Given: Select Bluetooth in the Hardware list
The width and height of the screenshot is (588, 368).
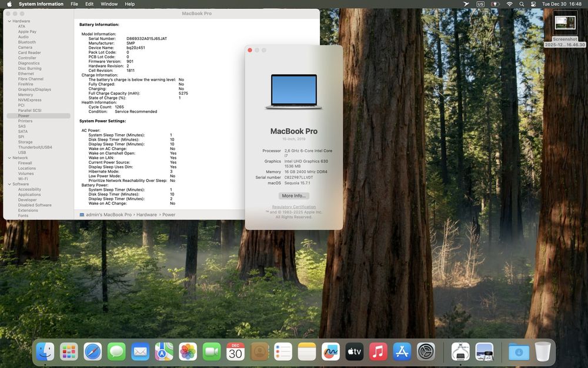Looking at the screenshot, I should [27, 42].
